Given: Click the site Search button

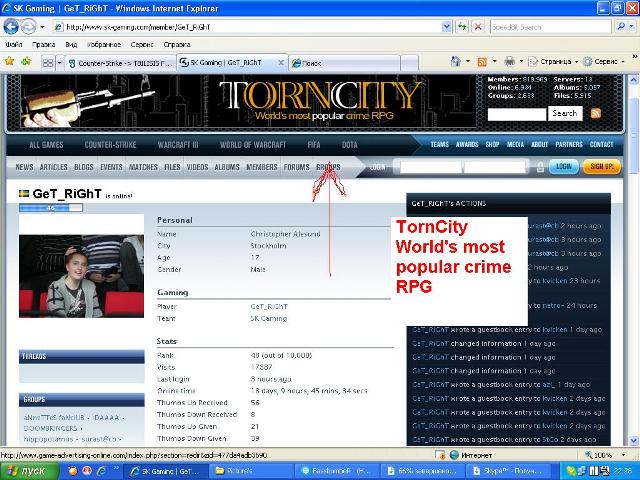Looking at the screenshot, I should coord(565,113).
